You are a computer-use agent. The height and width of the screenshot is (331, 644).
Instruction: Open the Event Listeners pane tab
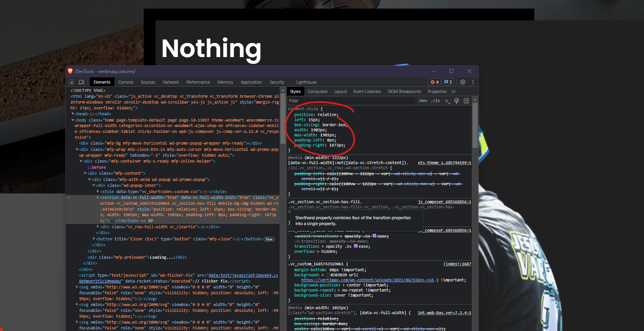367,91
